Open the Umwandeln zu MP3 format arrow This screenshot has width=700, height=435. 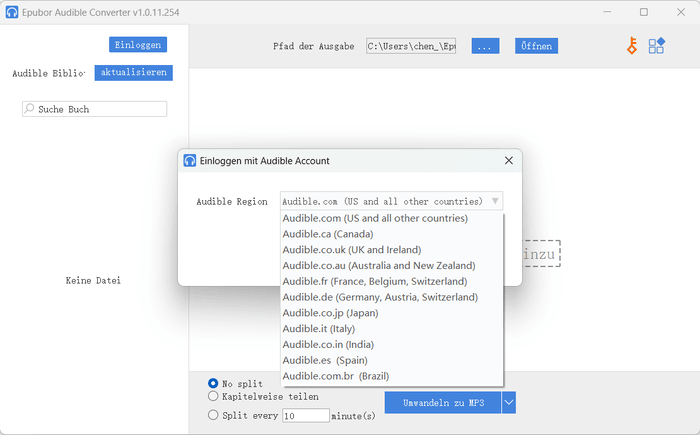click(509, 402)
